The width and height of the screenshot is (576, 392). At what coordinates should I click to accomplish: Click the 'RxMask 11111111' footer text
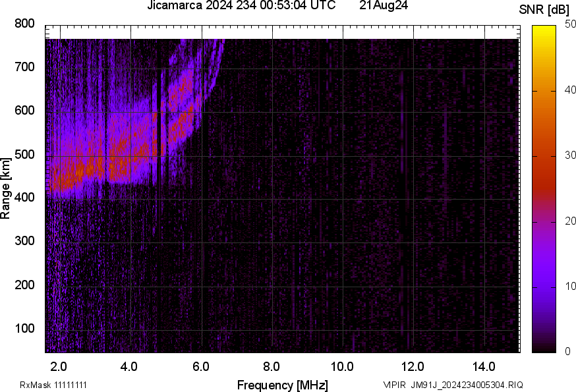[x=53, y=385]
